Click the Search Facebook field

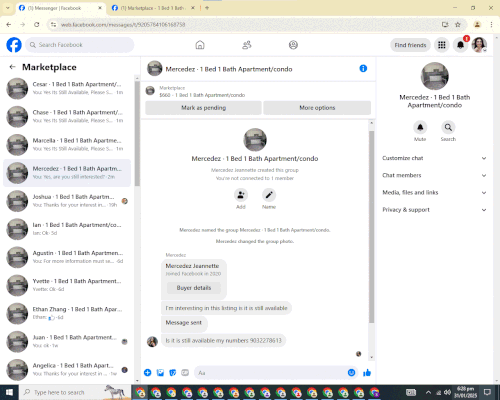tap(80, 45)
